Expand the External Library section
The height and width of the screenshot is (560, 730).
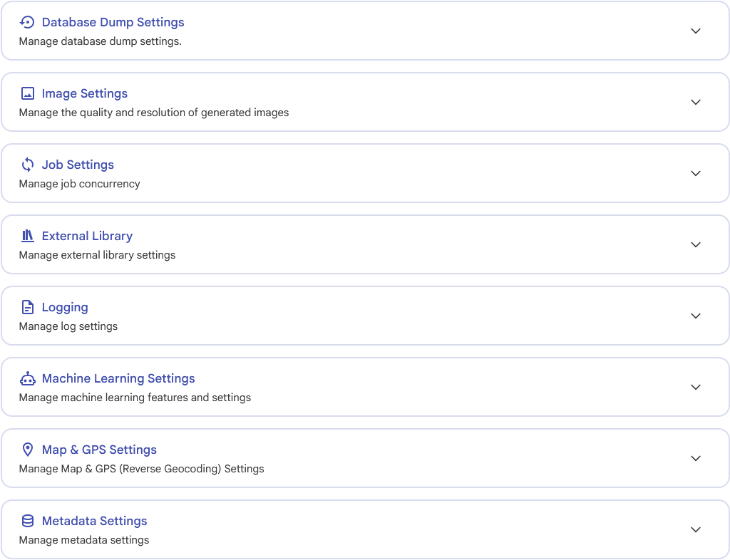[x=696, y=244]
